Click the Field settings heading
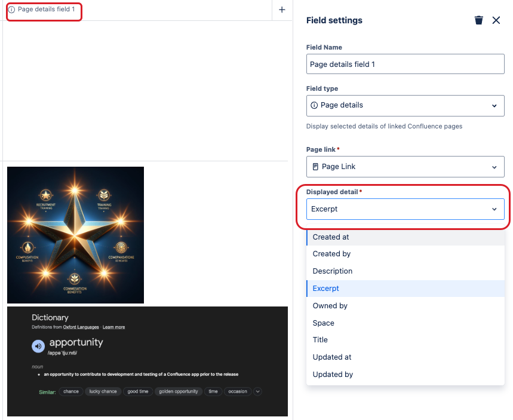This screenshot has width=513, height=420. click(334, 20)
